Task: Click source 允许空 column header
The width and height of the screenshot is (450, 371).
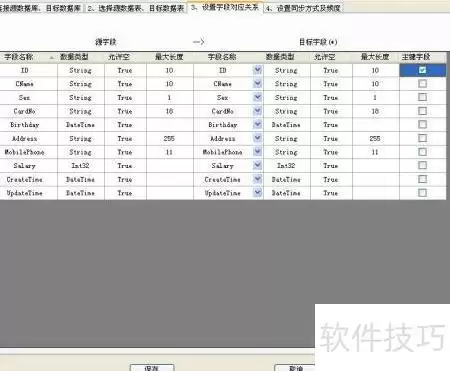Action: (x=125, y=57)
